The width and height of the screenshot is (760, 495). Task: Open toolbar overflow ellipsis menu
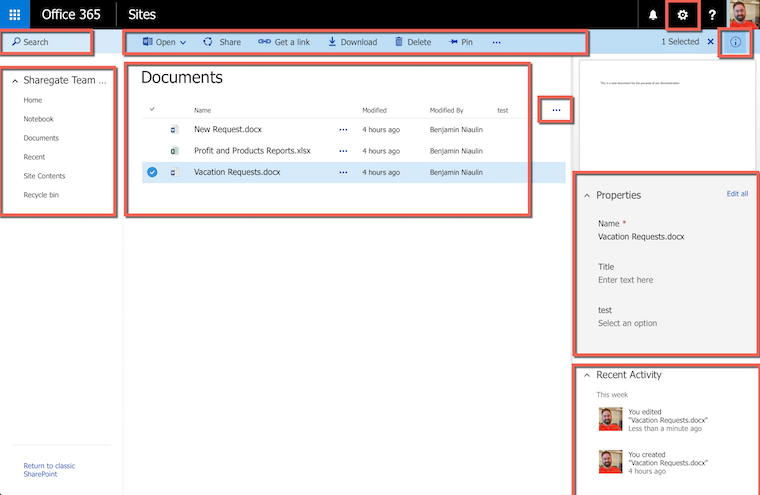coord(496,42)
